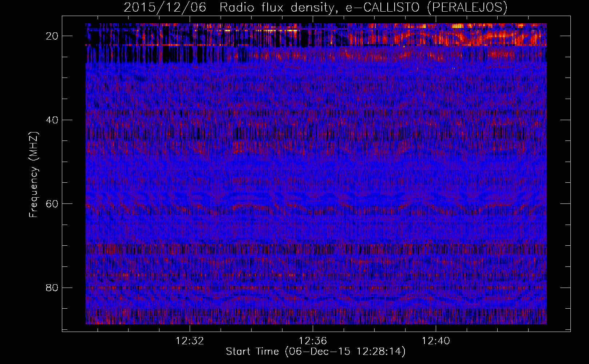
Task: Click the 12:40 time tick label
Action: (436, 341)
